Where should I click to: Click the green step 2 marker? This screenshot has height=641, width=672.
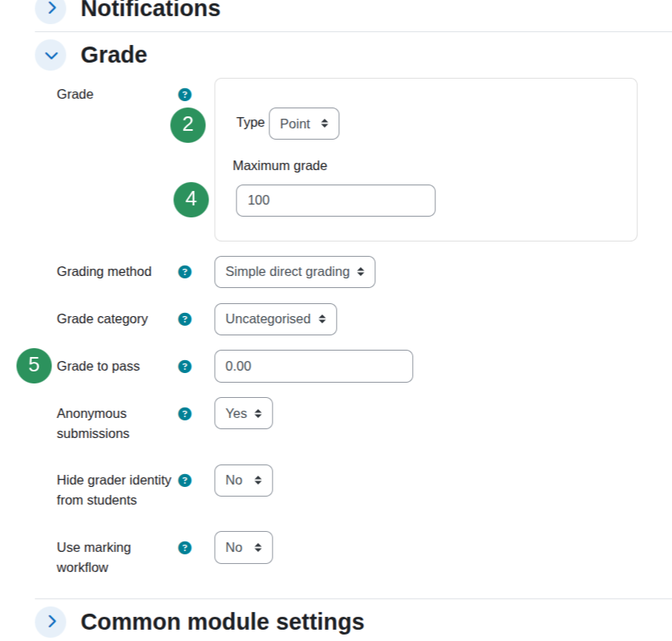pos(188,125)
